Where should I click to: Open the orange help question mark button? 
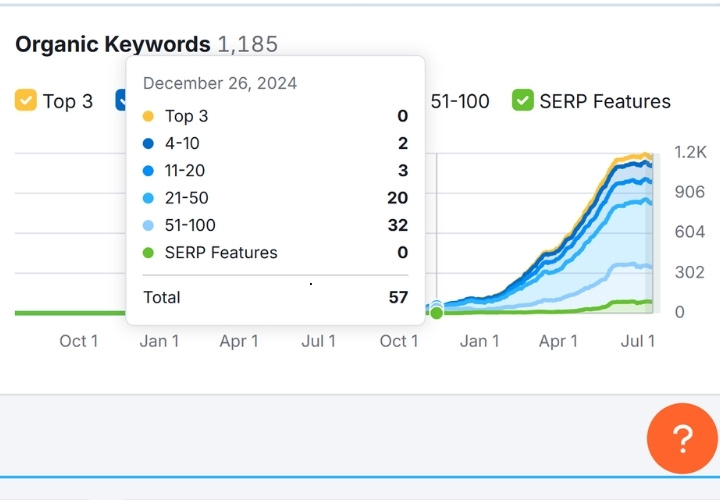[682, 438]
